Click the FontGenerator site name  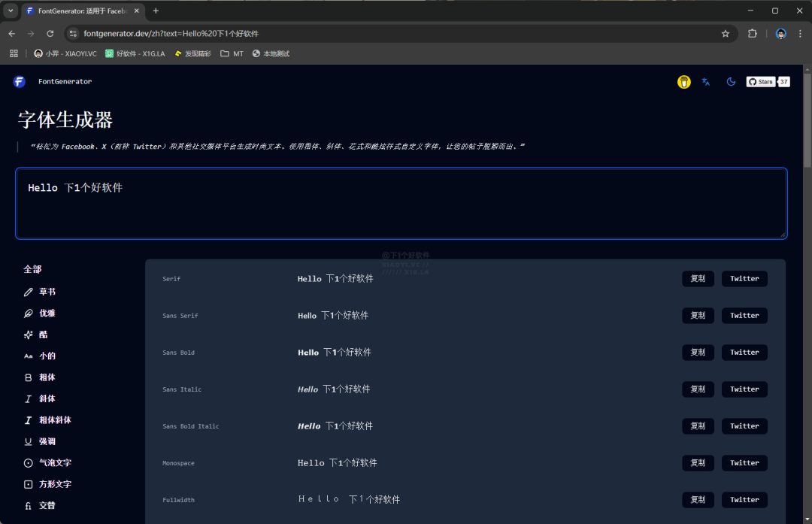[65, 81]
